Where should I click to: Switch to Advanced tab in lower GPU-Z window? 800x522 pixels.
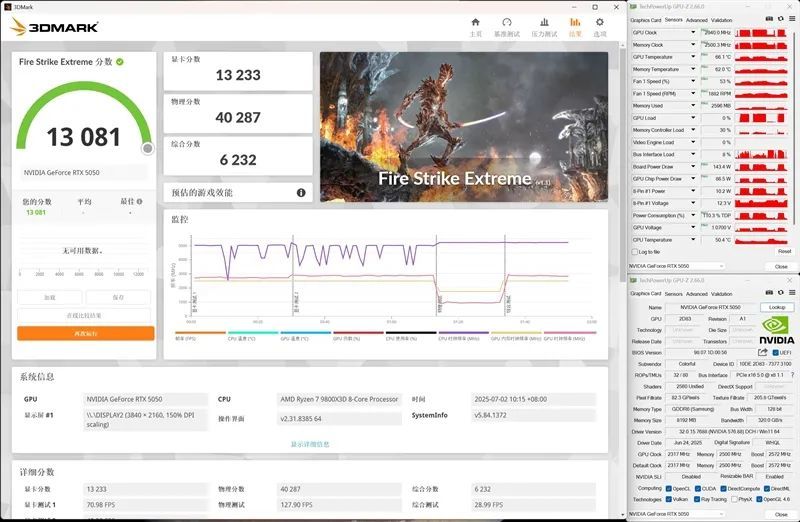(696, 293)
